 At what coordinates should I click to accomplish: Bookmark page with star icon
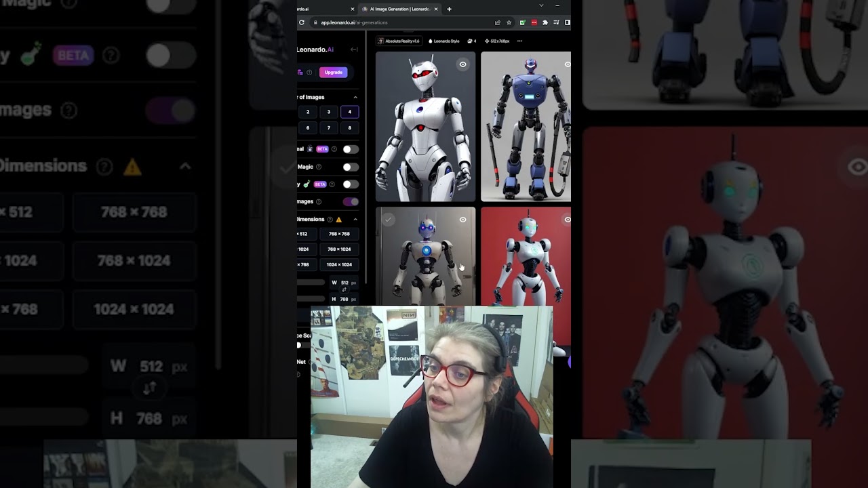click(x=509, y=22)
